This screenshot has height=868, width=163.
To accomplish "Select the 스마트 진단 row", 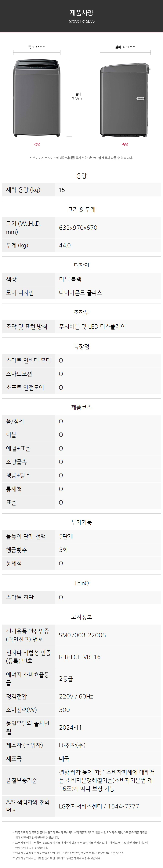I will (x=81, y=597).
